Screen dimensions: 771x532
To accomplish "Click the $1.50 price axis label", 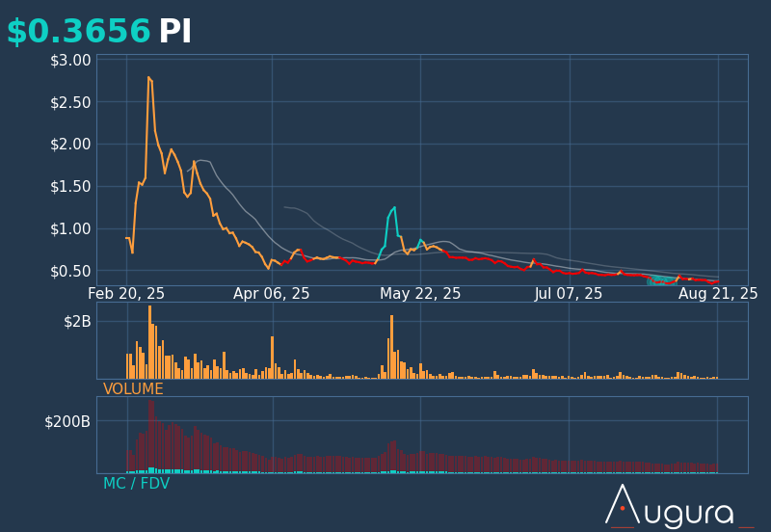I will [70, 187].
